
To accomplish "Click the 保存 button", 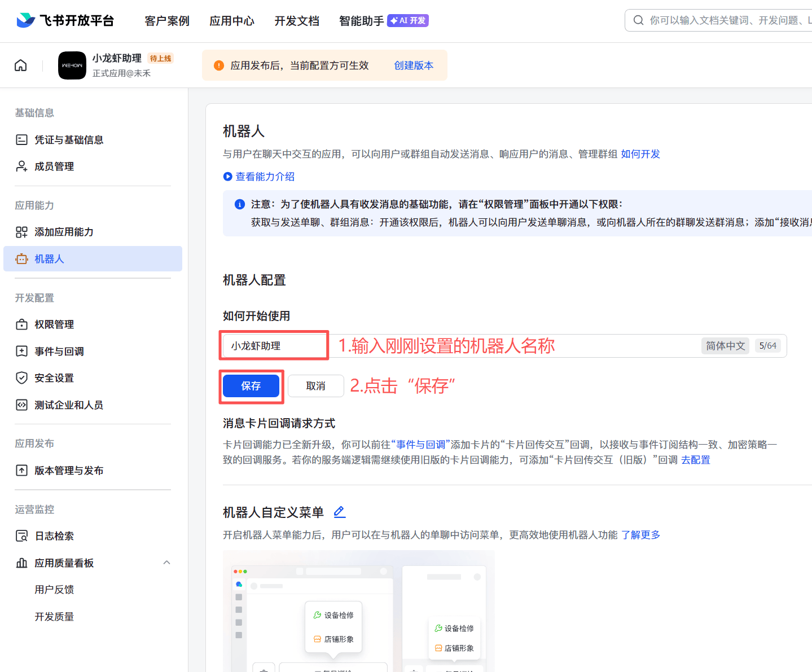I will [251, 386].
